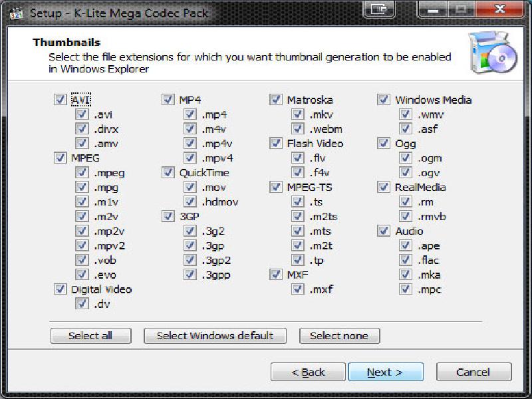Toggle the .divx extension checkbox
532x399 pixels.
point(82,128)
